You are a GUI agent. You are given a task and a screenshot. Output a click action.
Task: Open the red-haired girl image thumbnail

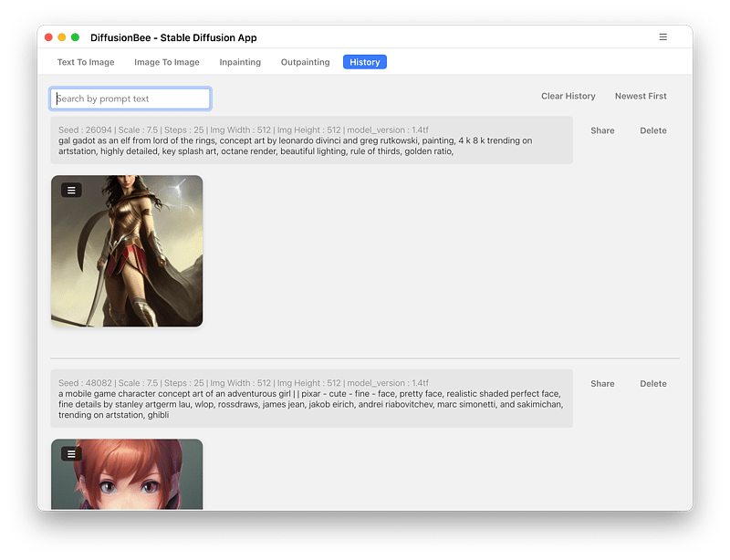[x=127, y=474]
